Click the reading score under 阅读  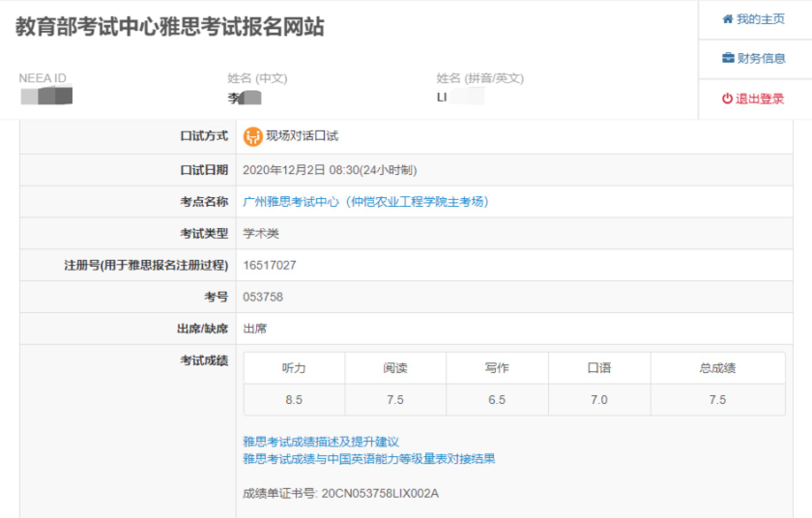click(x=395, y=400)
